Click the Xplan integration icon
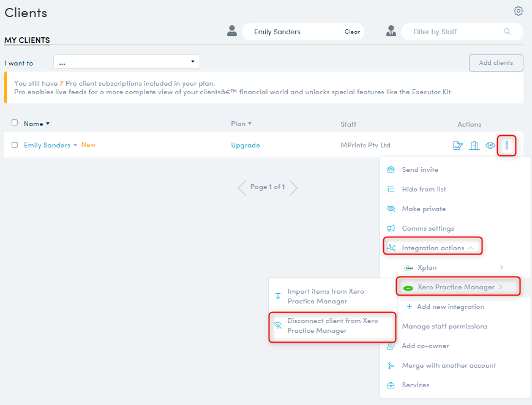 pyautogui.click(x=408, y=267)
